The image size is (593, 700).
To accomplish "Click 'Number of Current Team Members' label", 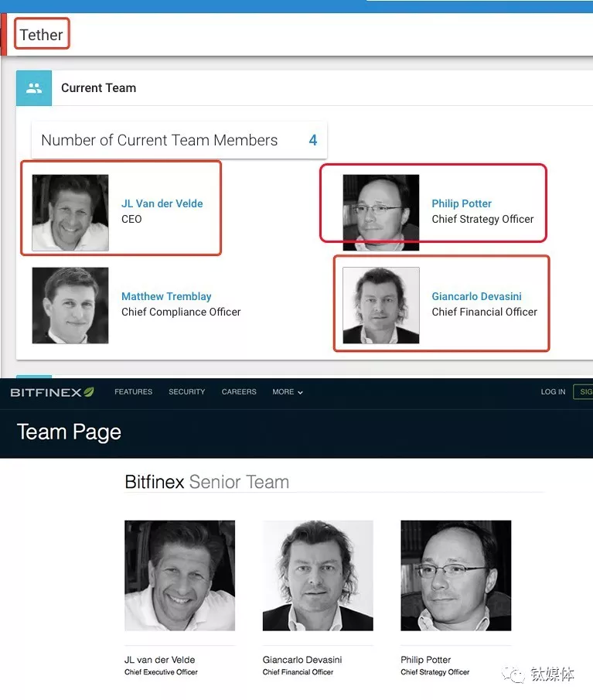I will [159, 140].
